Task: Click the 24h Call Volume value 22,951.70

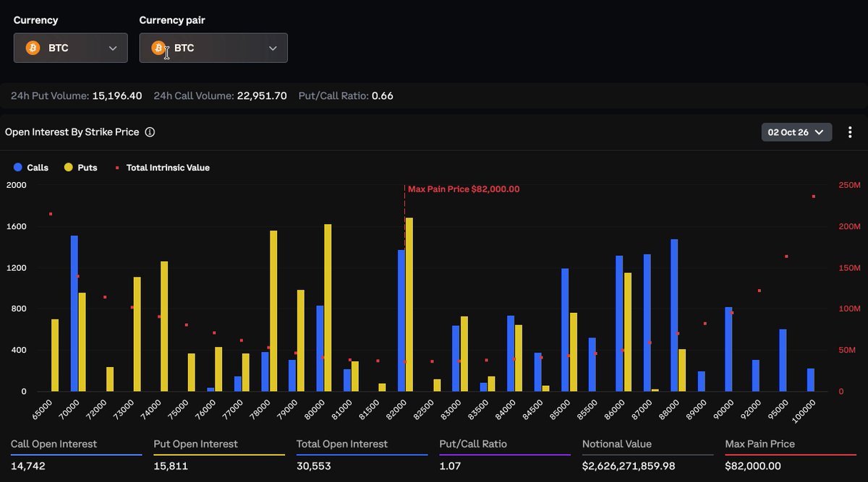Action: pyautogui.click(x=262, y=95)
